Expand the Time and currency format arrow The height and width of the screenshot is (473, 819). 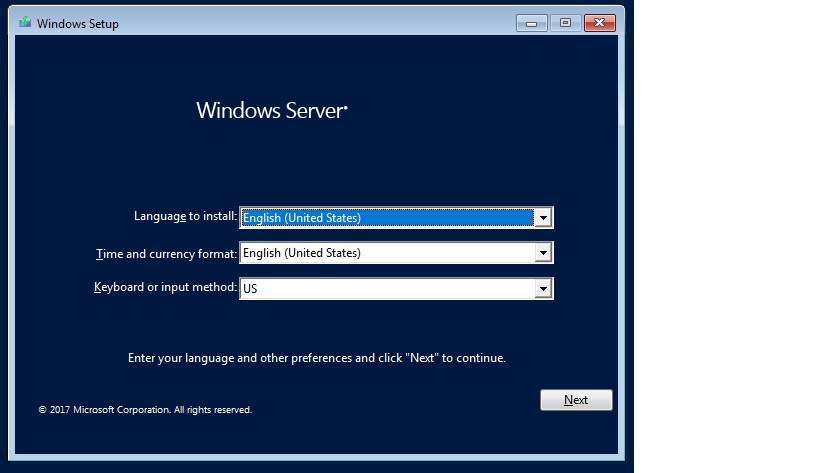[543, 253]
